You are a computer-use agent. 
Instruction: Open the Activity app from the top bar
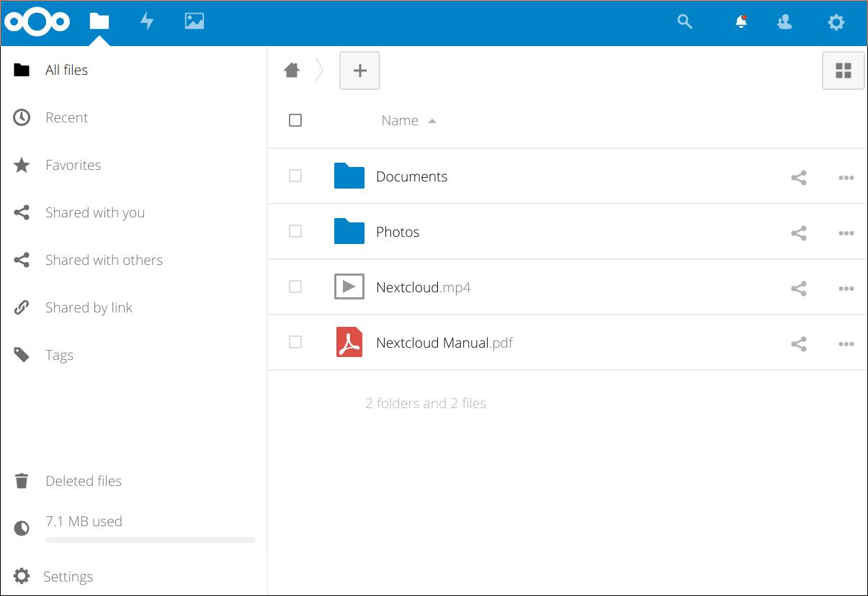point(146,22)
